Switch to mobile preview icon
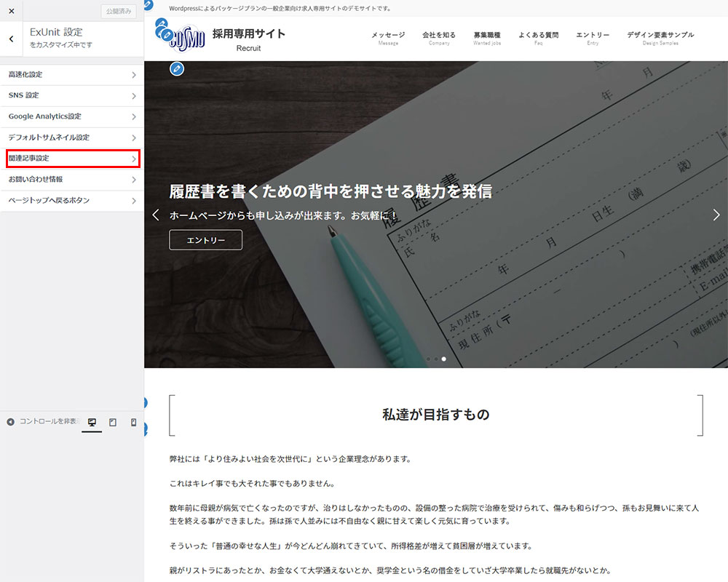 pyautogui.click(x=134, y=422)
